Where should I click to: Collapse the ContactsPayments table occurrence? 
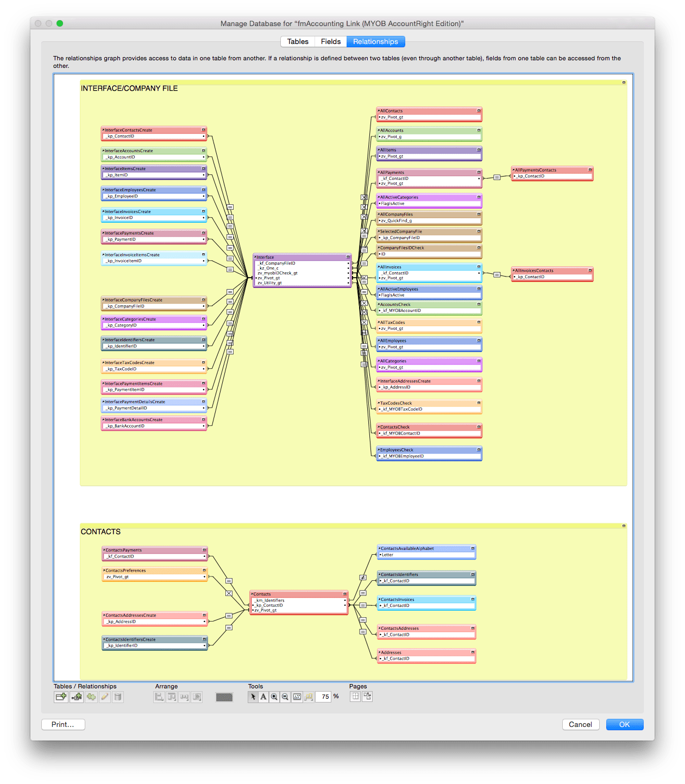(x=204, y=550)
